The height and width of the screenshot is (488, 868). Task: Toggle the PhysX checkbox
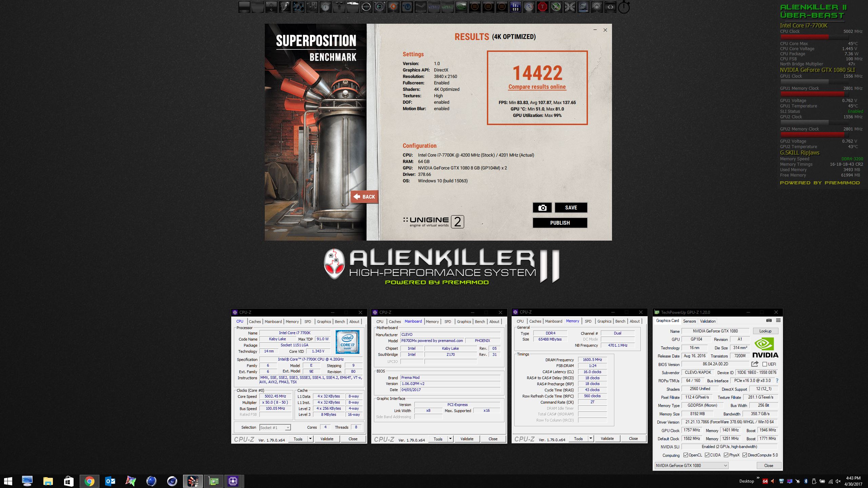click(726, 455)
